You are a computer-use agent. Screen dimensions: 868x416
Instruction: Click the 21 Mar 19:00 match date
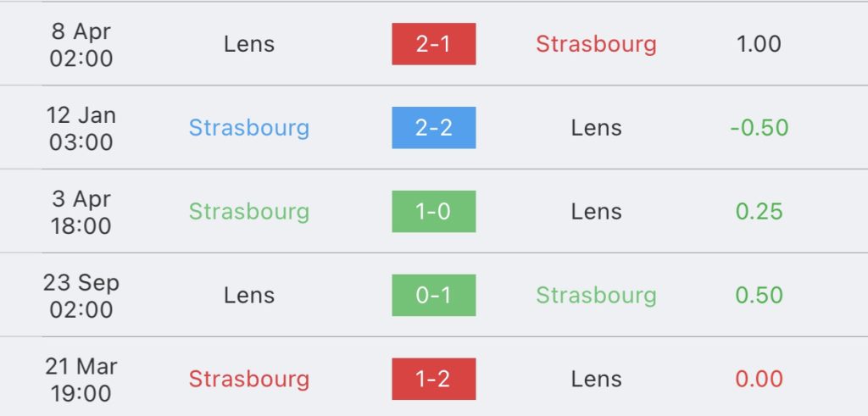(81, 379)
